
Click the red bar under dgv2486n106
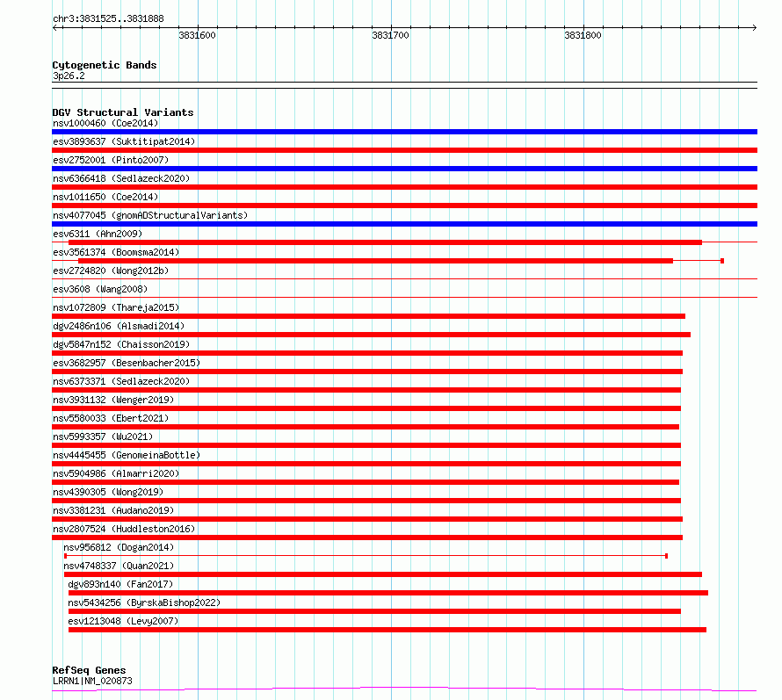371,335
